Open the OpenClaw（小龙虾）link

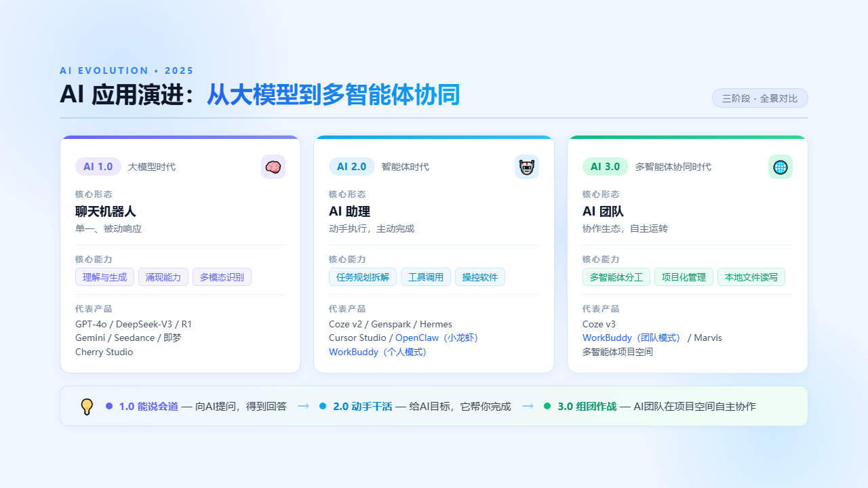click(439, 338)
